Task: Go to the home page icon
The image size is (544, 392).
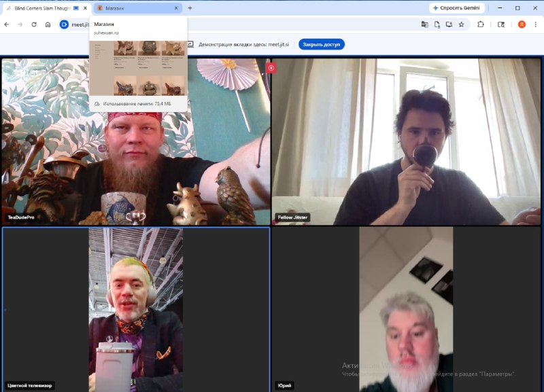Action: click(x=48, y=24)
